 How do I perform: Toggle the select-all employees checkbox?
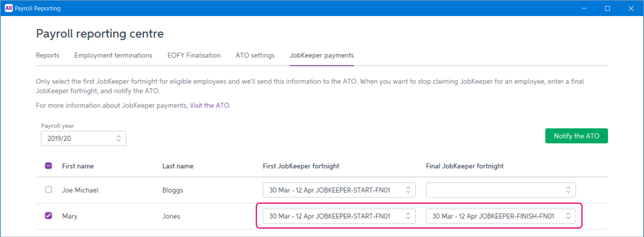[49, 166]
